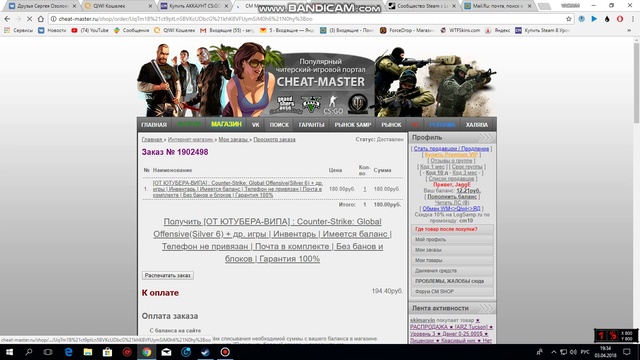Click Распечатать заказ button

pos(168,276)
